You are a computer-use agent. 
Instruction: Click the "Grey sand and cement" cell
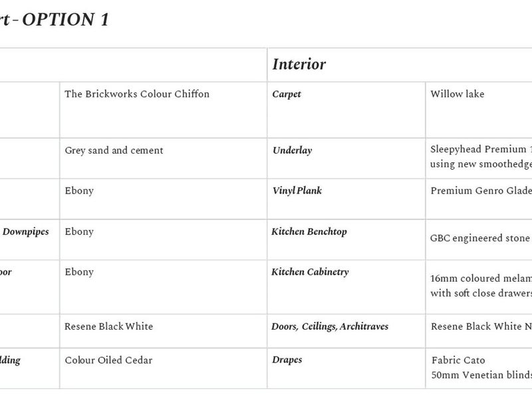point(114,151)
